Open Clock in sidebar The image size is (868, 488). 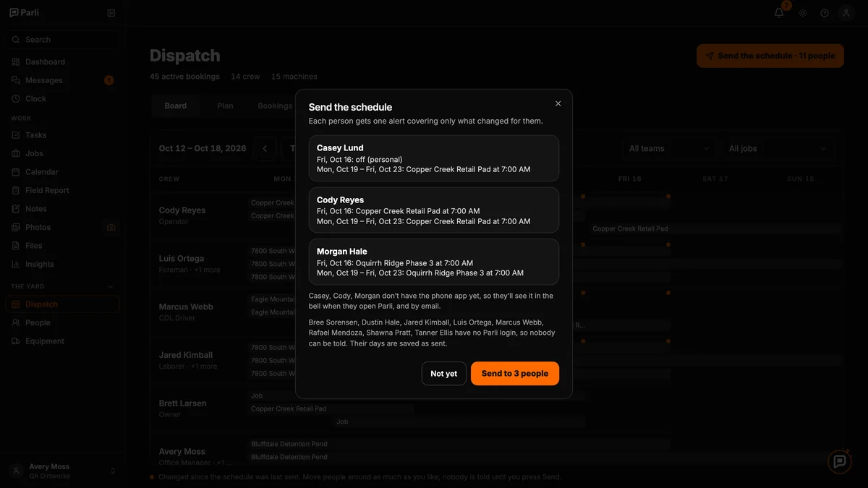click(62, 99)
